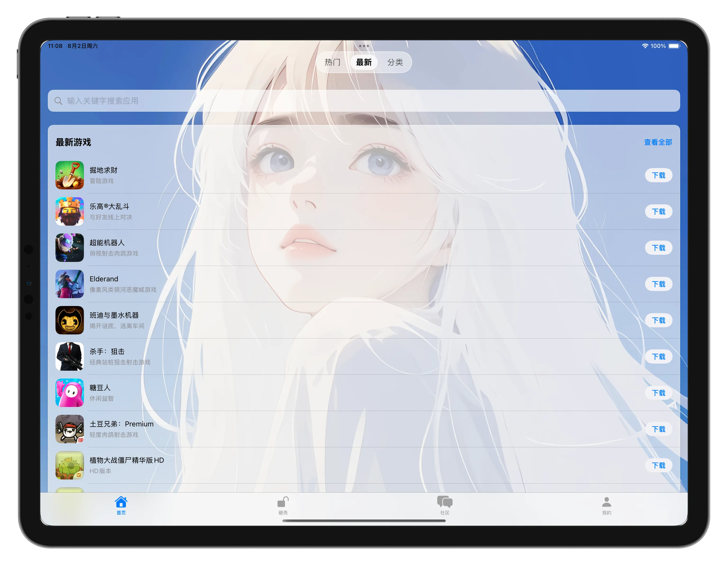Download 乐高®大乱斗
728x566 pixels.
(x=658, y=212)
